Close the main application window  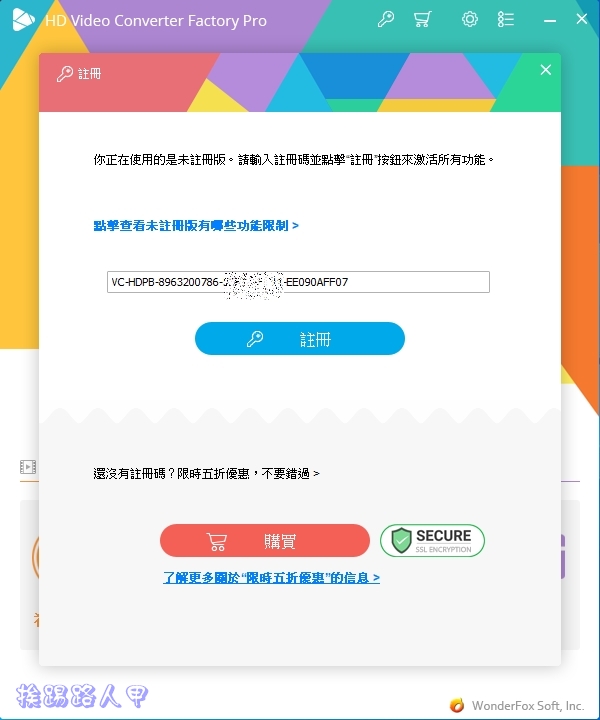click(582, 19)
